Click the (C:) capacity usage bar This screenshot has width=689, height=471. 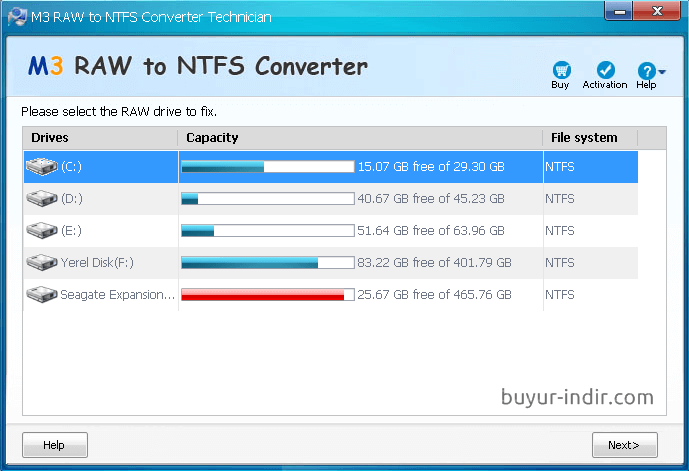pyautogui.click(x=268, y=167)
